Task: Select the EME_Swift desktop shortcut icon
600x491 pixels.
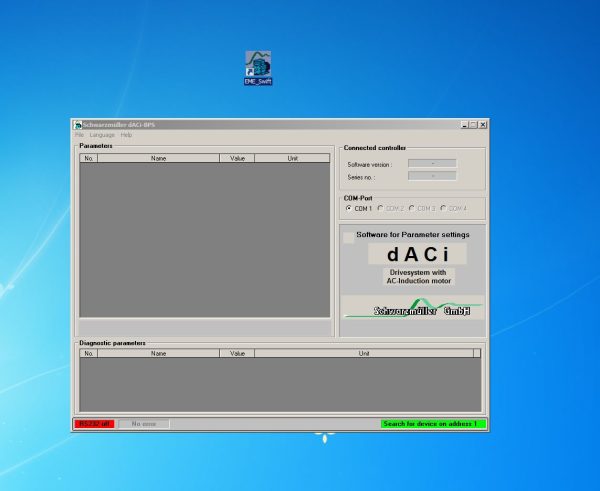Action: click(x=258, y=68)
